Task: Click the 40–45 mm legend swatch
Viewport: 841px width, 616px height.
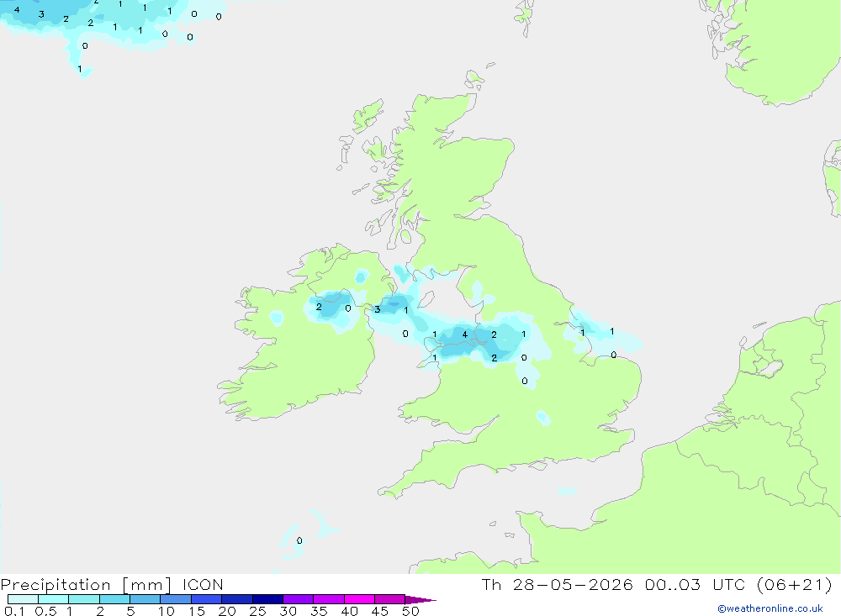Action: 359,599
